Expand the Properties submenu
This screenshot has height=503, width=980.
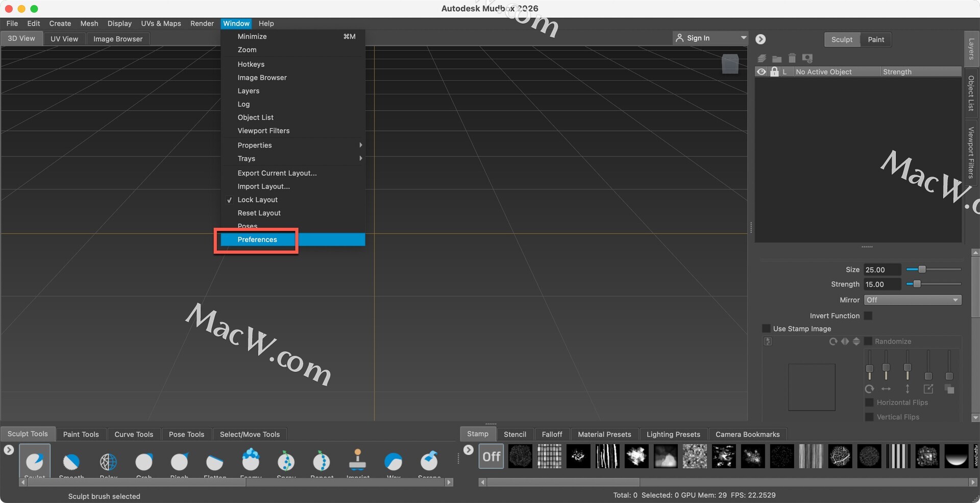pos(293,145)
